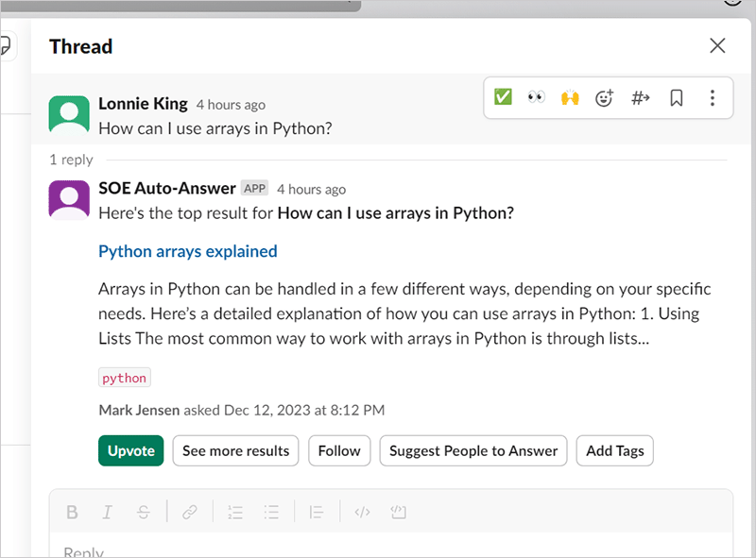Screen dimensions: 756x558
Task: Apply strikethrough formatting in the composer
Action: [x=143, y=512]
